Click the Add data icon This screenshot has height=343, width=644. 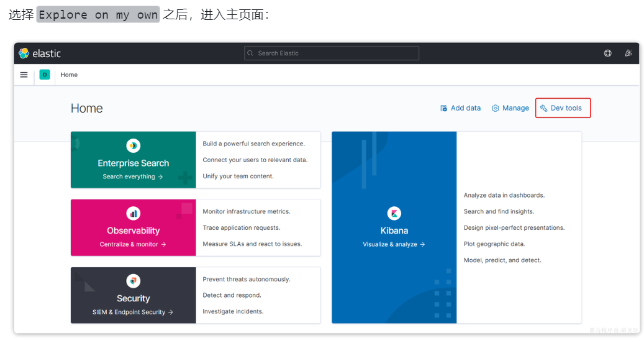pyautogui.click(x=443, y=108)
